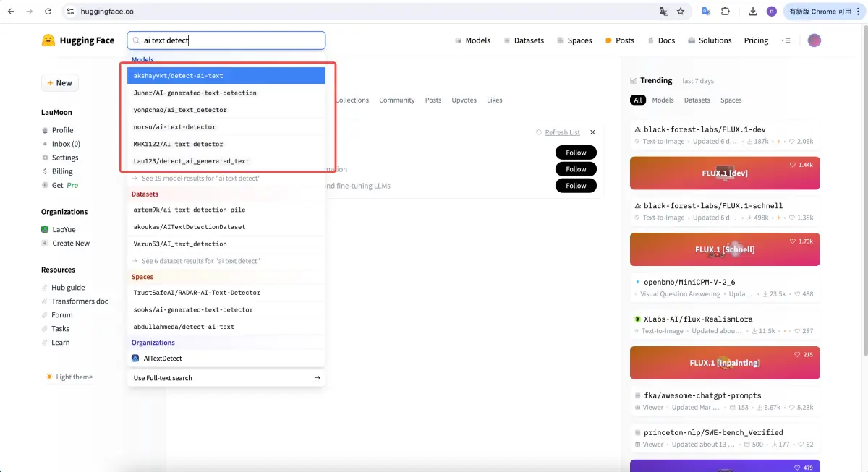868x472 pixels.
Task: Select MHK1122/AI_text_detector result
Action: pos(226,144)
